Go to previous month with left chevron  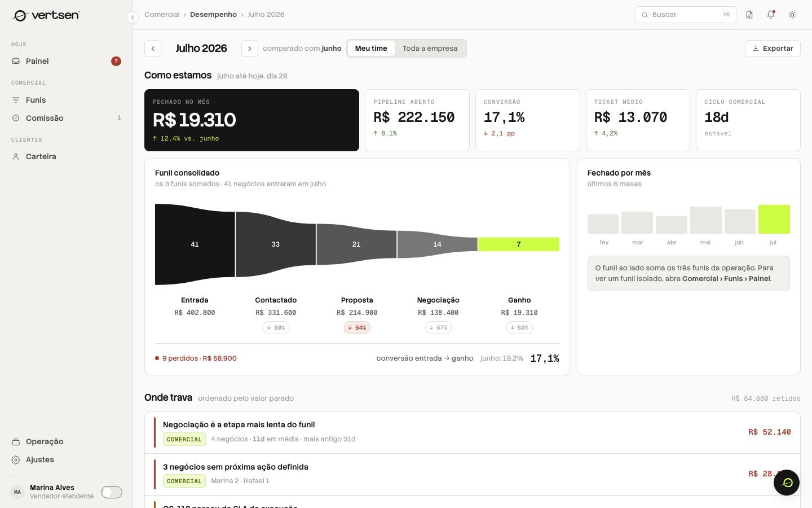pos(153,49)
